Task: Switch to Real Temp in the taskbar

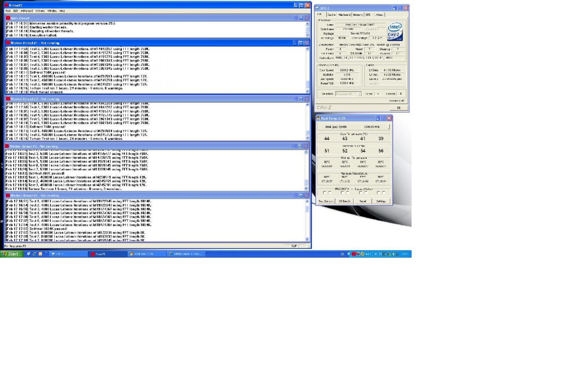Action: (x=147, y=254)
